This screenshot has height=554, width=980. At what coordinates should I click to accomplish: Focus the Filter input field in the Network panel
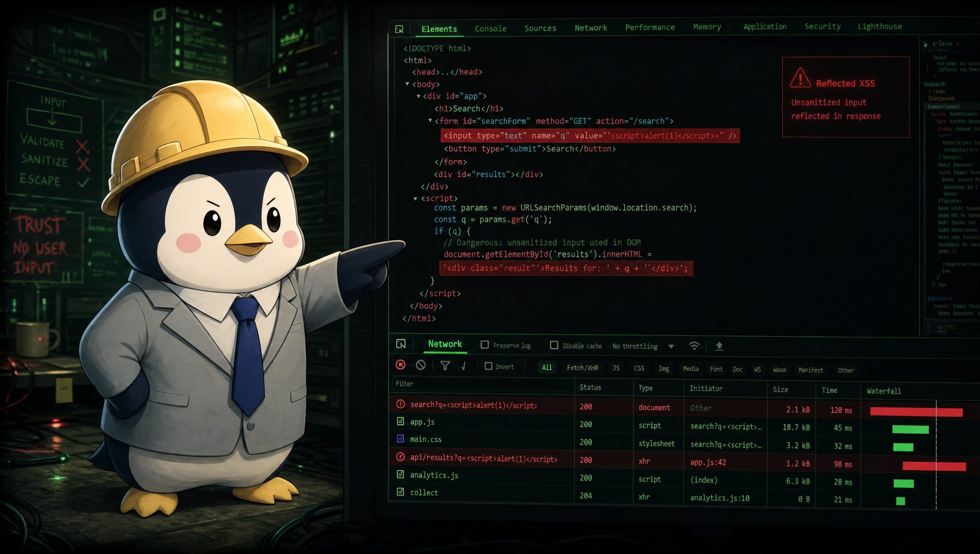(481, 384)
